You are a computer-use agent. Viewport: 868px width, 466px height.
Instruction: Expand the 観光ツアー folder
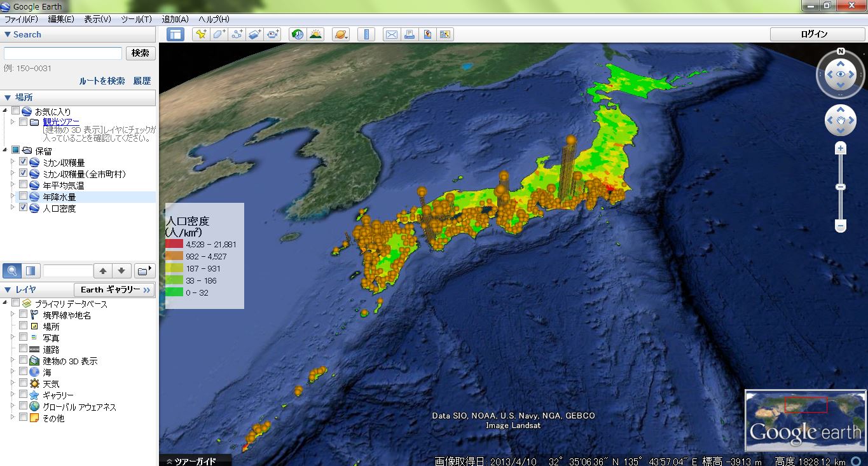coord(12,122)
